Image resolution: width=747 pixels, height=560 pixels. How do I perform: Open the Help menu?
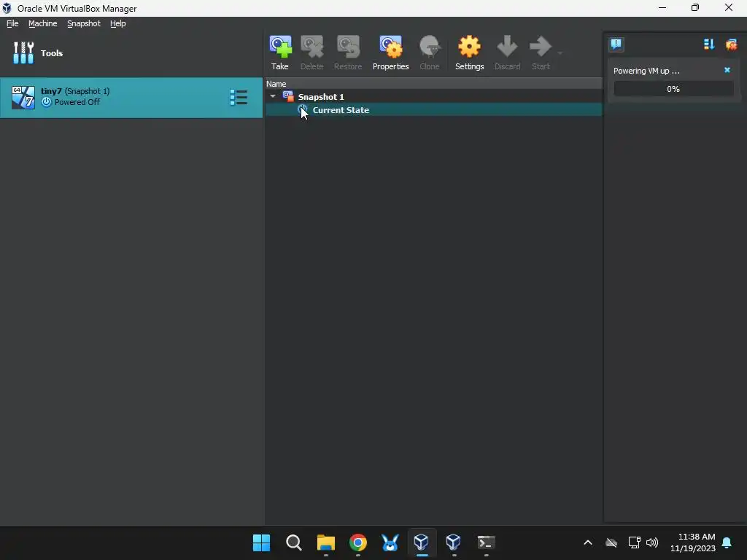click(x=118, y=23)
